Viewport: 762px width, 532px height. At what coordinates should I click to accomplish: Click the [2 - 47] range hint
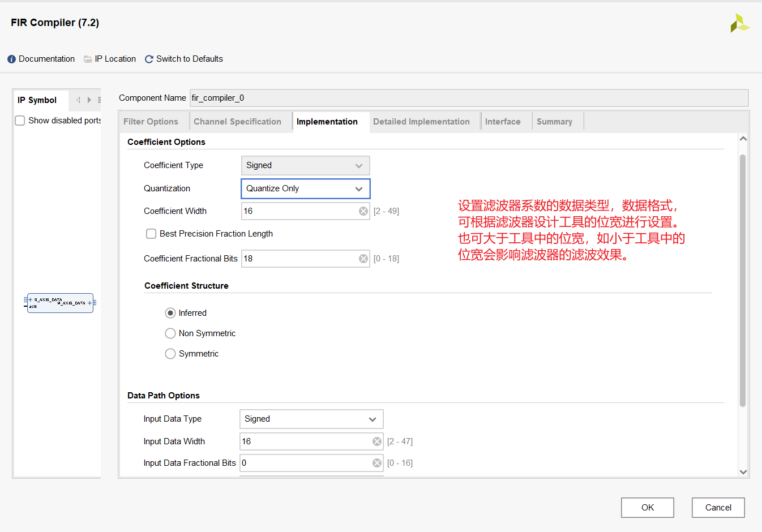[400, 441]
